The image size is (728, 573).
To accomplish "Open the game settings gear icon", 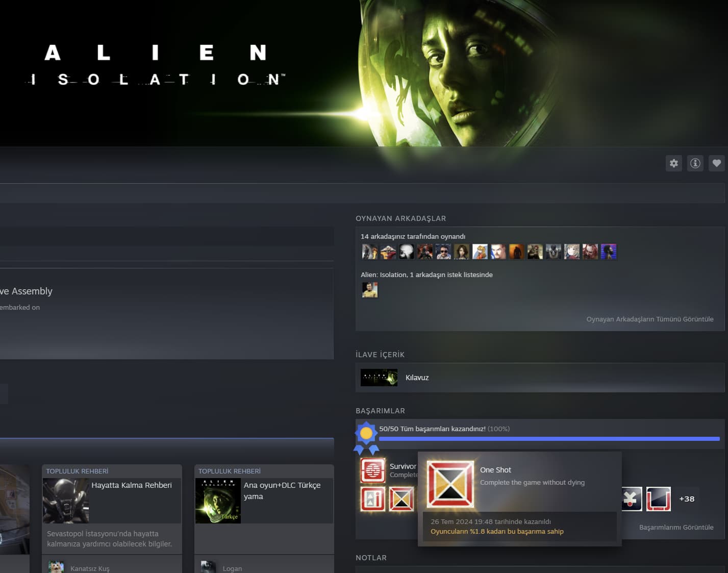I will click(674, 163).
